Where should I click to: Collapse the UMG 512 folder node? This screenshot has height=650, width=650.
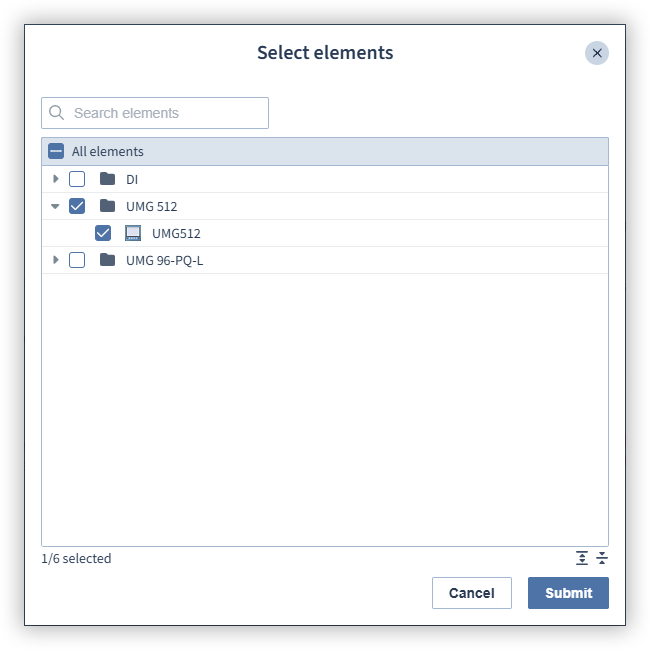(x=55, y=206)
